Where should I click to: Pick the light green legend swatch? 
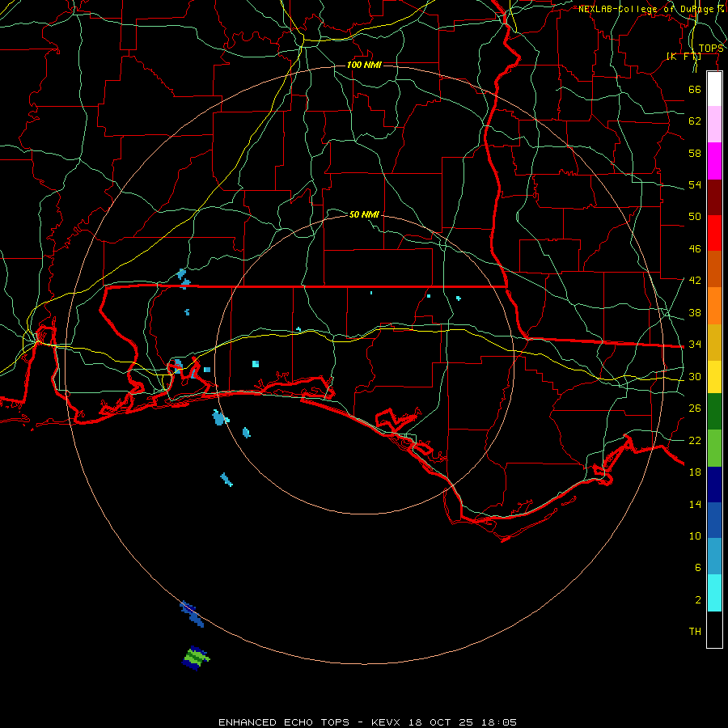pos(714,448)
